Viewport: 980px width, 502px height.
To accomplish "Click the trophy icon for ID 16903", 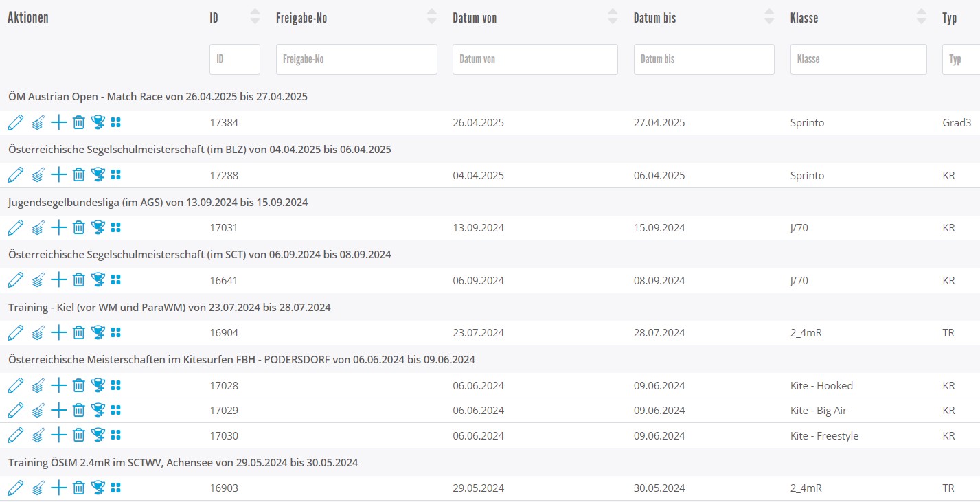I will [98, 488].
